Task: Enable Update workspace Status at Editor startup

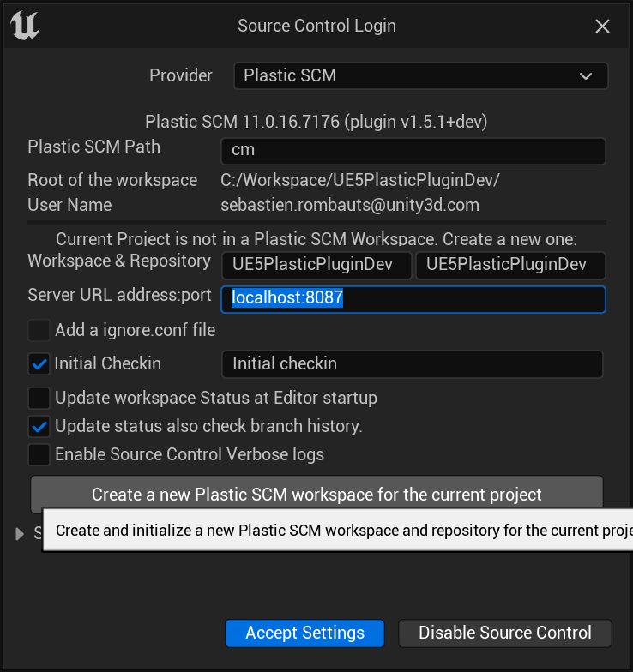Action: pos(39,398)
